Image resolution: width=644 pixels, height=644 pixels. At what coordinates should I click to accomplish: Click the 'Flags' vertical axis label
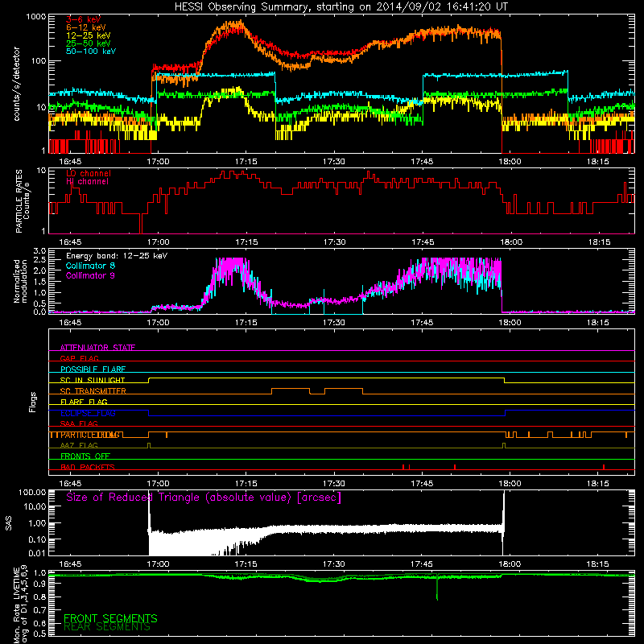click(x=33, y=402)
